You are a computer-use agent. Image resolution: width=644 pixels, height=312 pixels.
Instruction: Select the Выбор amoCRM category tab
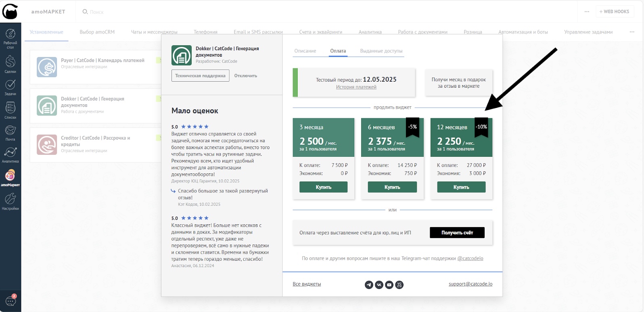97,32
